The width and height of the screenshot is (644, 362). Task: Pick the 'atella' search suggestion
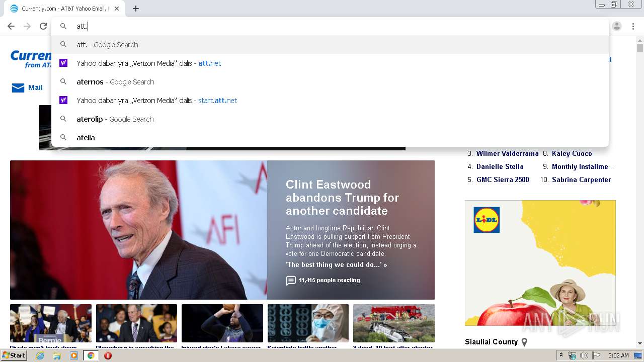point(330,138)
